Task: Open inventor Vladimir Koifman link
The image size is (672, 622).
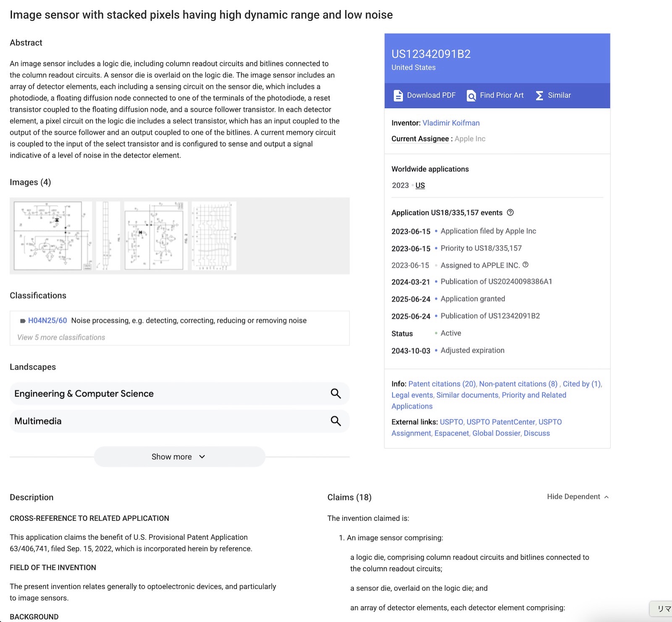Action: click(x=451, y=123)
